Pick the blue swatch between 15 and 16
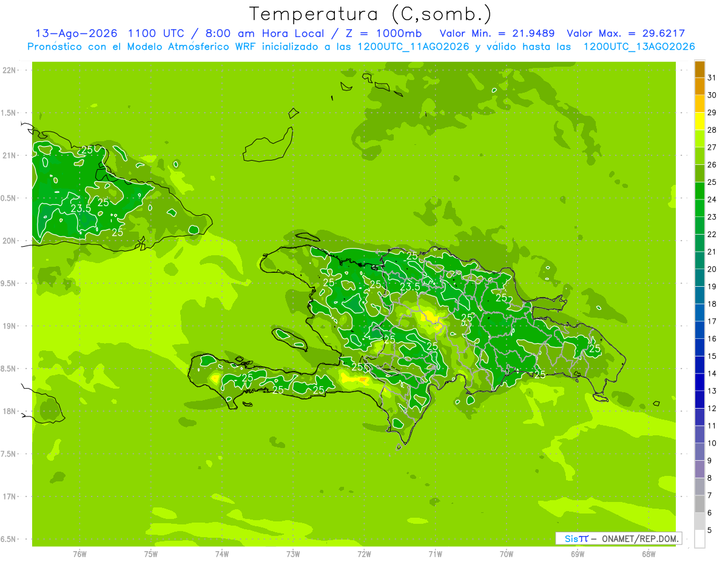Screen dimensions: 728x562 coord(699,347)
